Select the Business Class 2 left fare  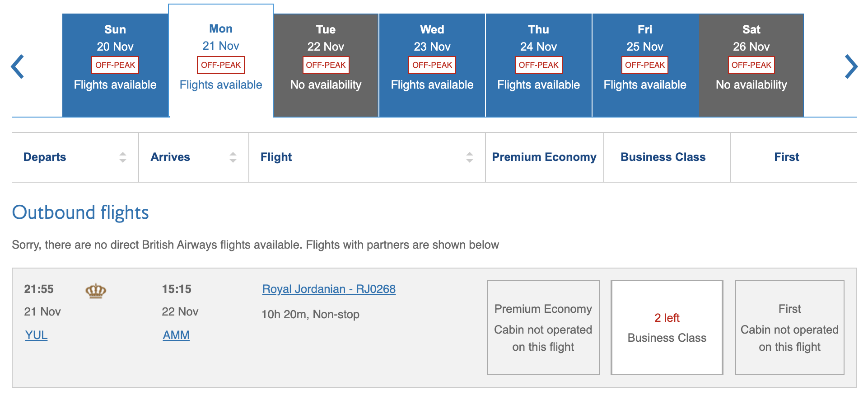pos(667,328)
